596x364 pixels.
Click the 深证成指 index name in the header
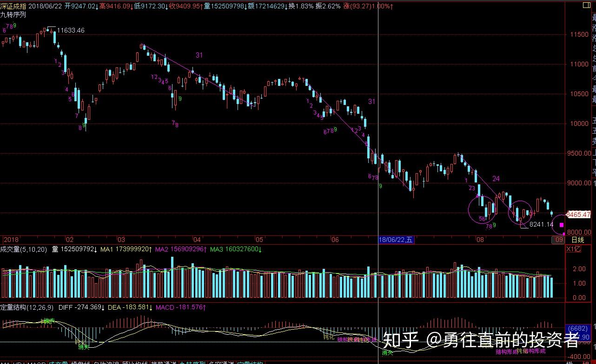coord(13,6)
